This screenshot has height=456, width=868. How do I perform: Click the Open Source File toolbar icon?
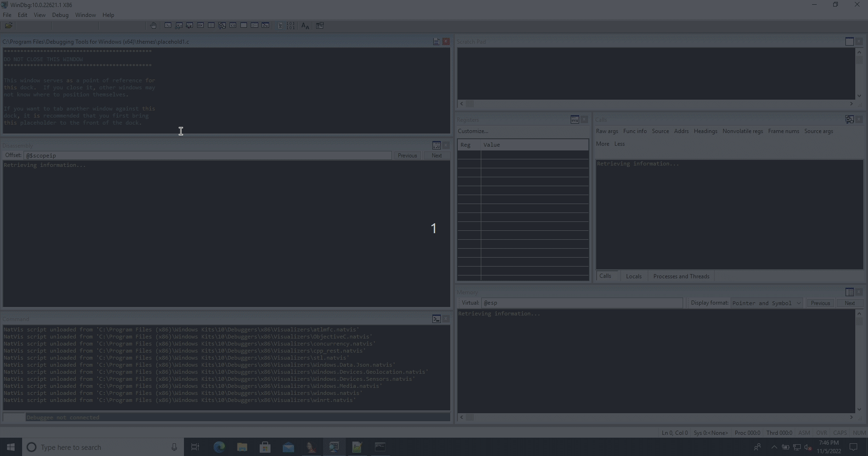8,26
